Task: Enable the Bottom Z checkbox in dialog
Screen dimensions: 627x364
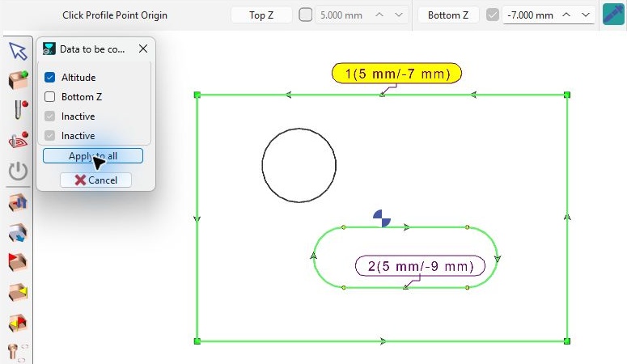Action: click(49, 97)
